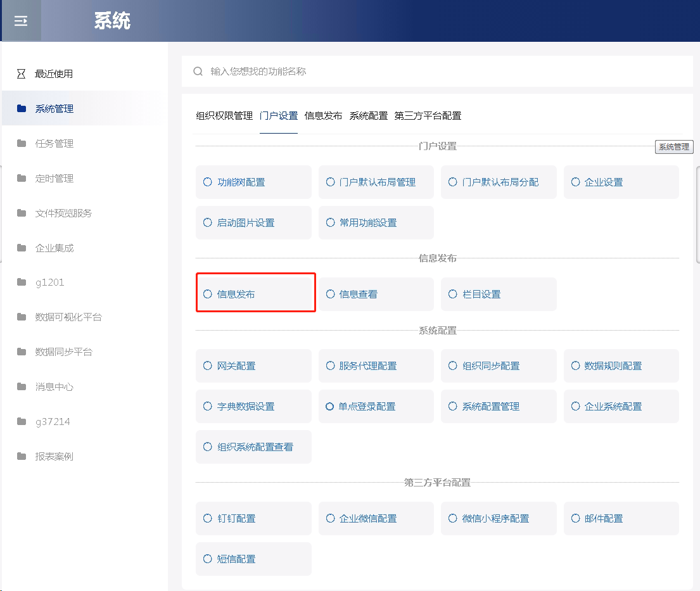The height and width of the screenshot is (591, 700).
Task: Open the 常用功能设置 card
Action: tap(376, 223)
